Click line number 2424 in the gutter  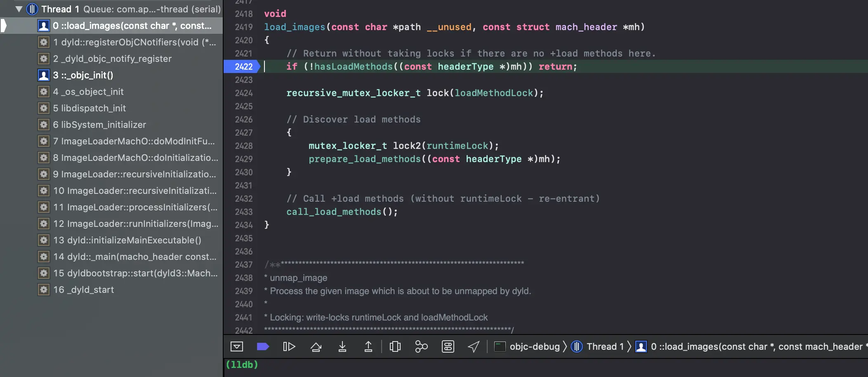244,93
